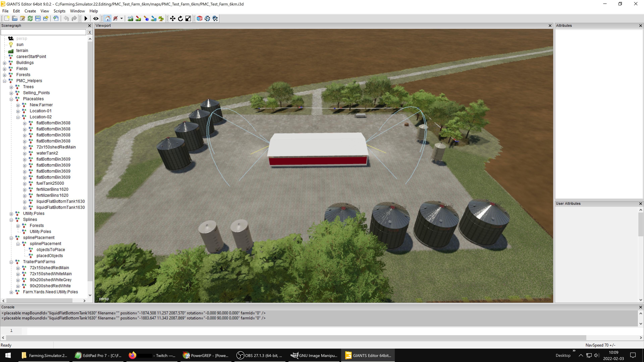The width and height of the screenshot is (644, 362).
Task: Click the gear with checkerboard toolbar icon
Action: pos(215,18)
